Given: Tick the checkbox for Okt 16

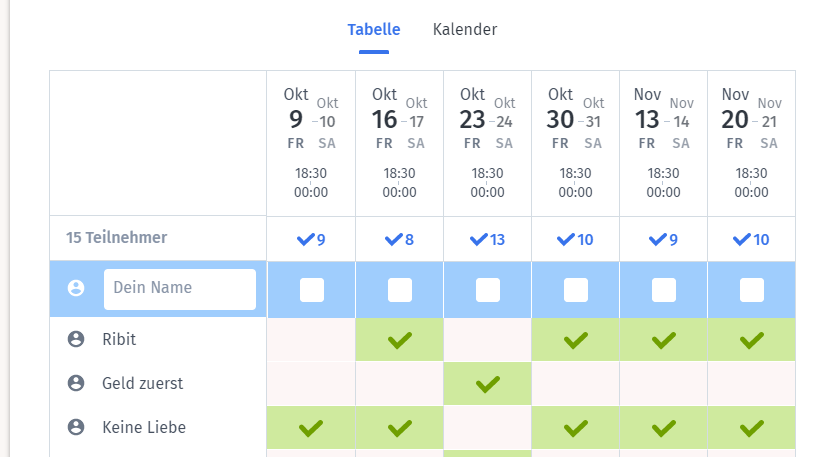Looking at the screenshot, I should [x=400, y=290].
